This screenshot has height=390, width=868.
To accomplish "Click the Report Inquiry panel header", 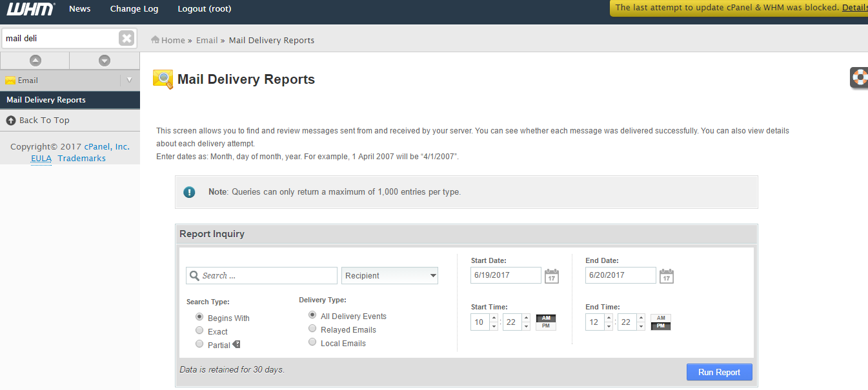I will click(x=466, y=234).
